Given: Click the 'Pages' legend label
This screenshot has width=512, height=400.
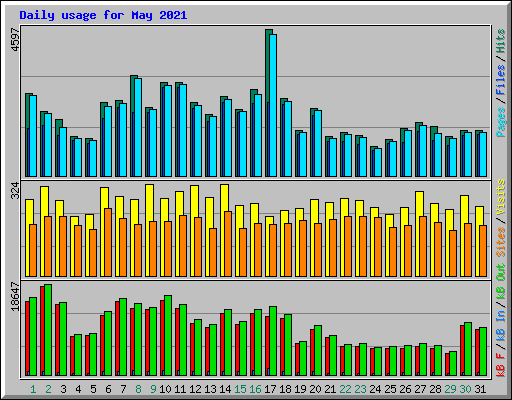Looking at the screenshot, I should pos(500,122).
